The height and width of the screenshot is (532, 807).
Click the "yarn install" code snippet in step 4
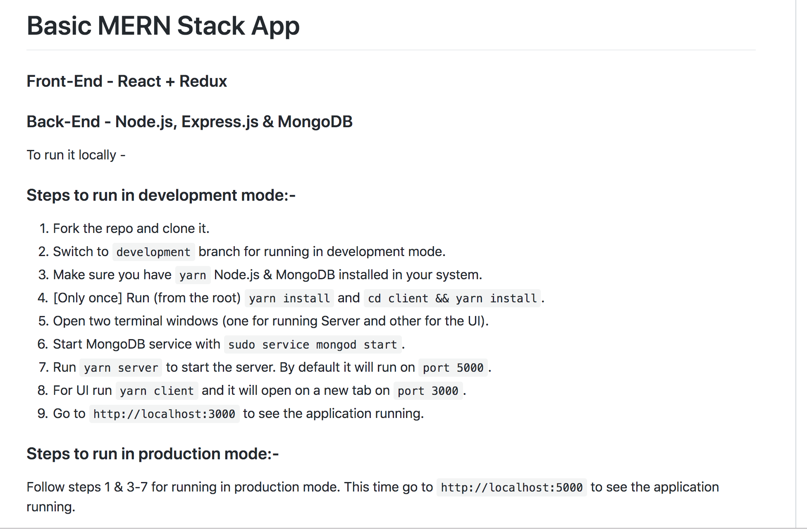[x=289, y=298]
